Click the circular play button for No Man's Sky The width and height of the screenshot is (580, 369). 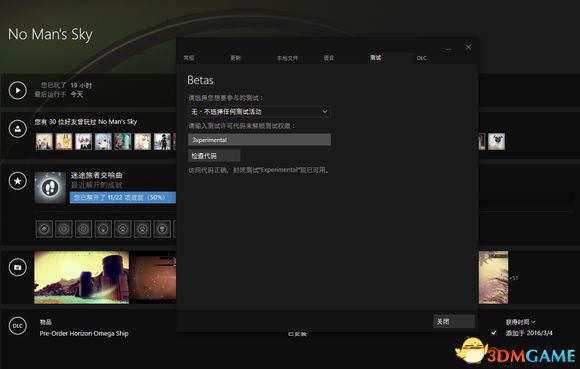pyautogui.click(x=18, y=90)
